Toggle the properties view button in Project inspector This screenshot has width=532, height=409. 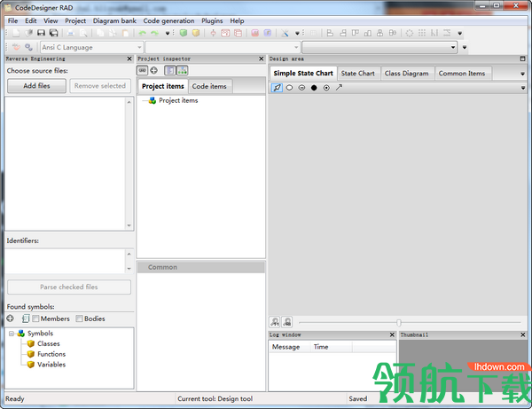coord(170,70)
